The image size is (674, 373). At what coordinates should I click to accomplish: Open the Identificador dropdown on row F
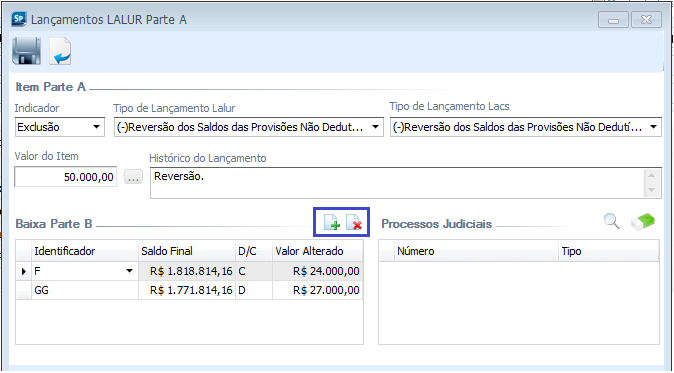coord(129,271)
